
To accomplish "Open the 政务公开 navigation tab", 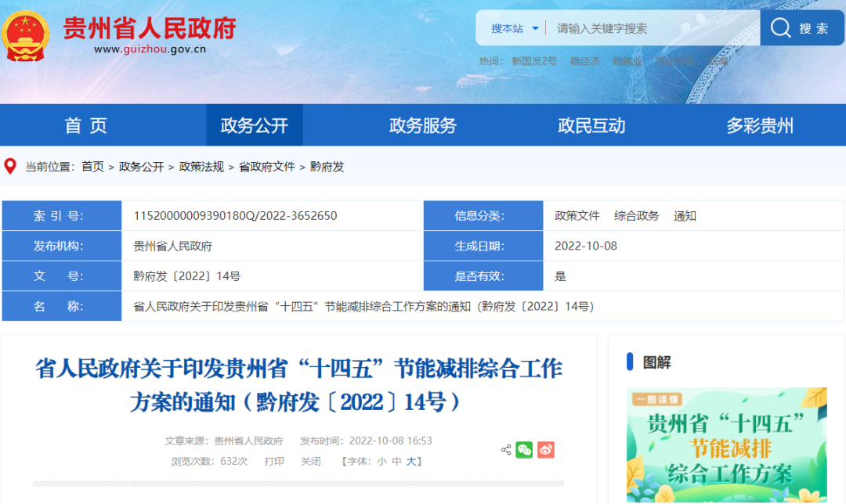I will (x=254, y=125).
